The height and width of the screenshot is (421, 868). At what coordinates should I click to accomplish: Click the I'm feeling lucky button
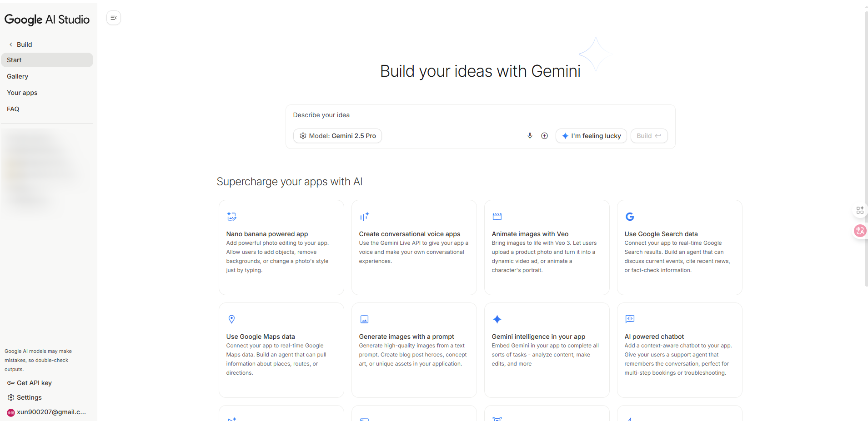tap(591, 136)
